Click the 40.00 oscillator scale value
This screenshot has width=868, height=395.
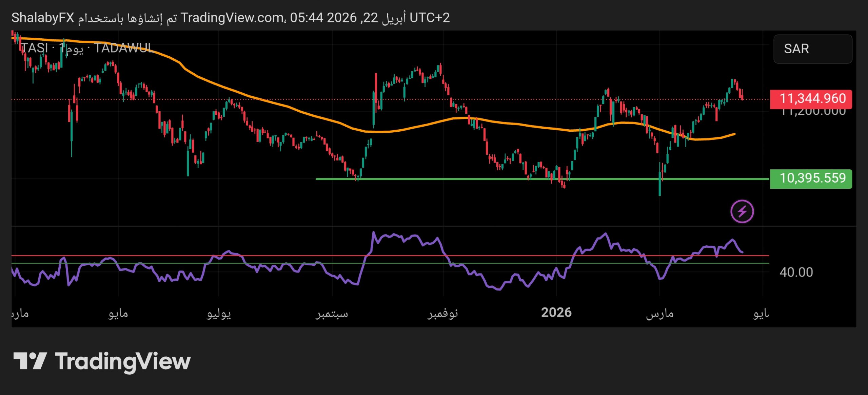coord(796,272)
